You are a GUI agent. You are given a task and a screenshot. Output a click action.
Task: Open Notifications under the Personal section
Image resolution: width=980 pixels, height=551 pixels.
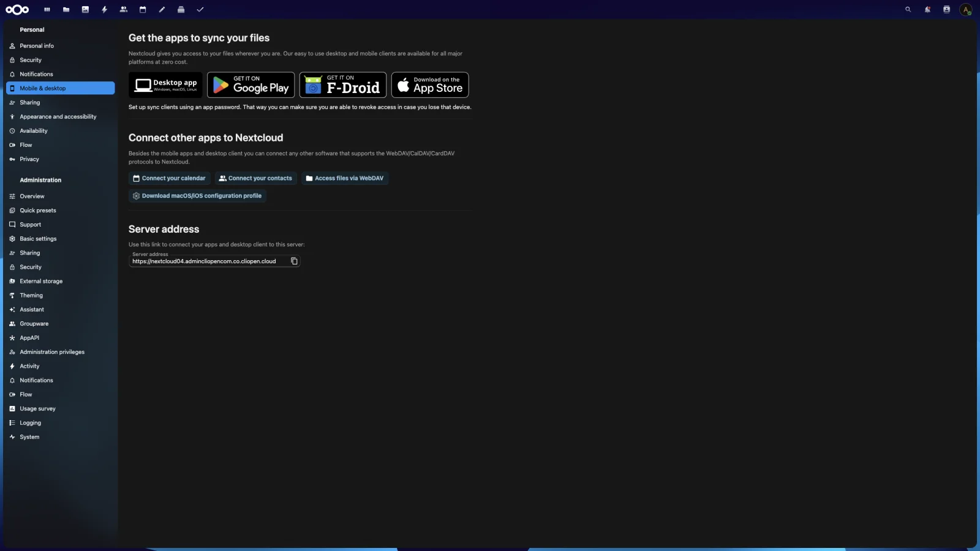61,74
